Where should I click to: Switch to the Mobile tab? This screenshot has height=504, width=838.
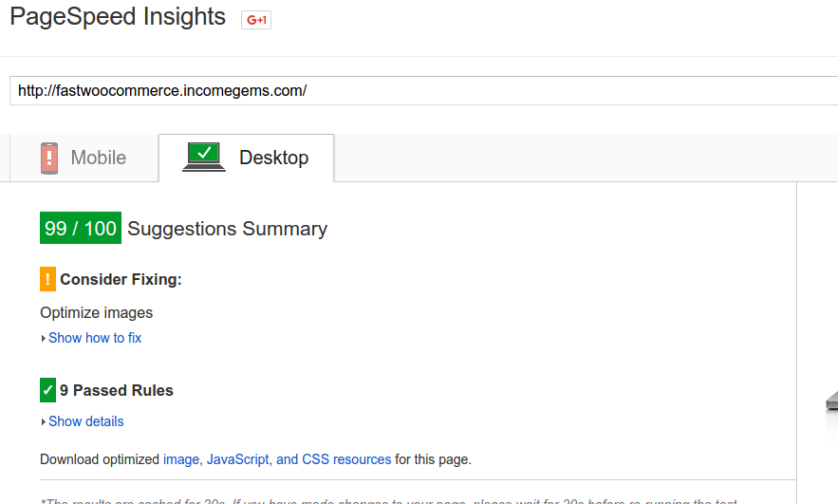point(84,159)
